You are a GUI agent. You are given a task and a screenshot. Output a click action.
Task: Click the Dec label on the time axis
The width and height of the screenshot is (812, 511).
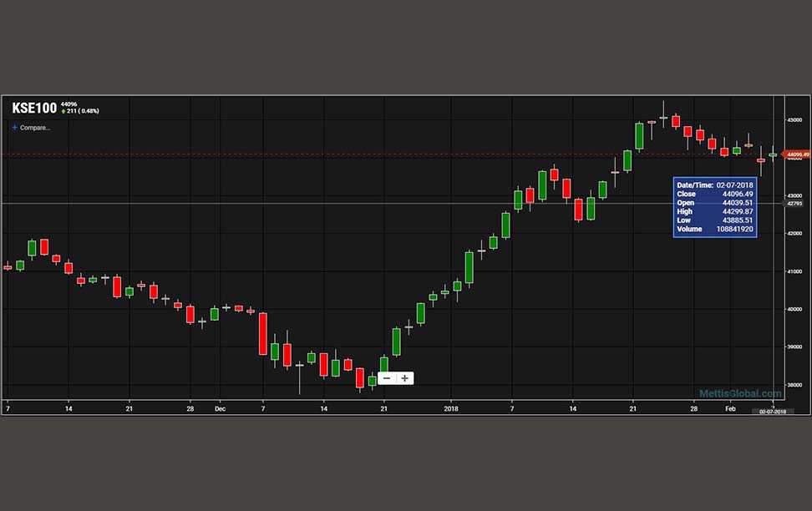(x=220, y=408)
